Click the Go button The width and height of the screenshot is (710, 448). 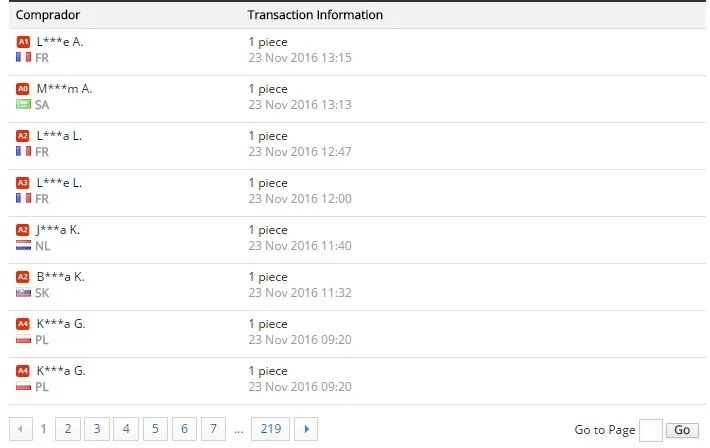tap(682, 430)
